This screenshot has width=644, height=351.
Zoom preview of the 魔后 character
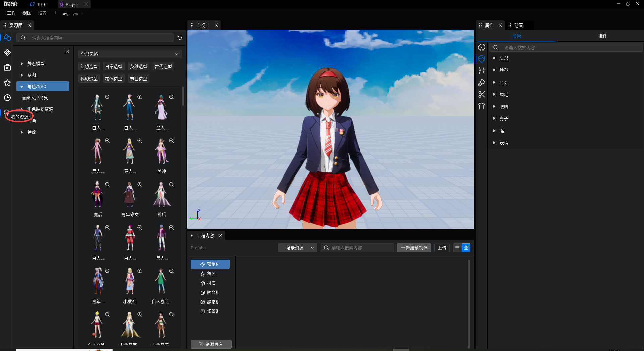[x=107, y=184]
